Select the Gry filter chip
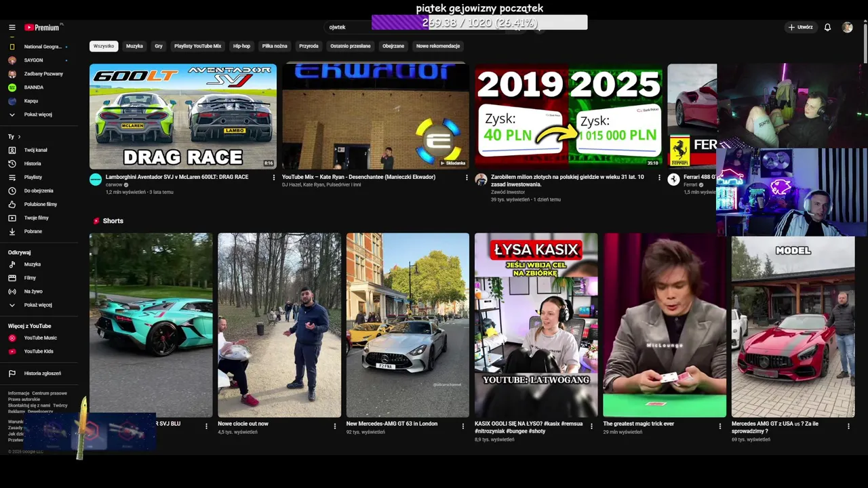Viewport: 868px width, 488px height. pyautogui.click(x=159, y=46)
